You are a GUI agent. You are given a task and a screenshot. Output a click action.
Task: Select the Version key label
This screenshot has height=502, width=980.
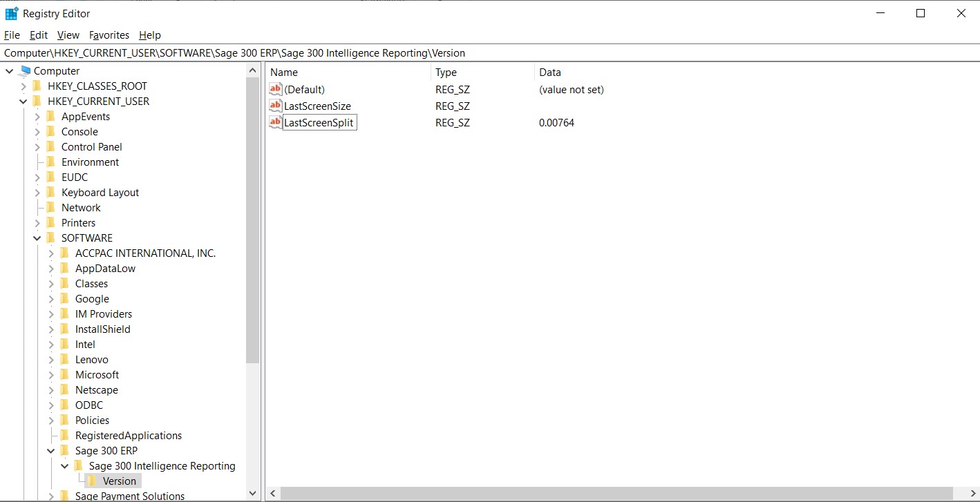coord(120,481)
